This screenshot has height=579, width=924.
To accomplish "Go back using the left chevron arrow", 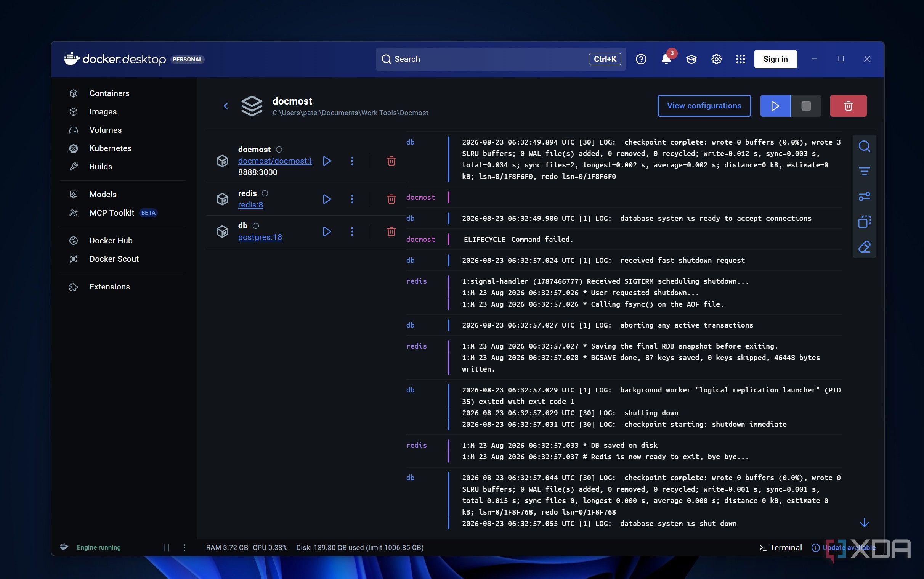I will click(226, 106).
